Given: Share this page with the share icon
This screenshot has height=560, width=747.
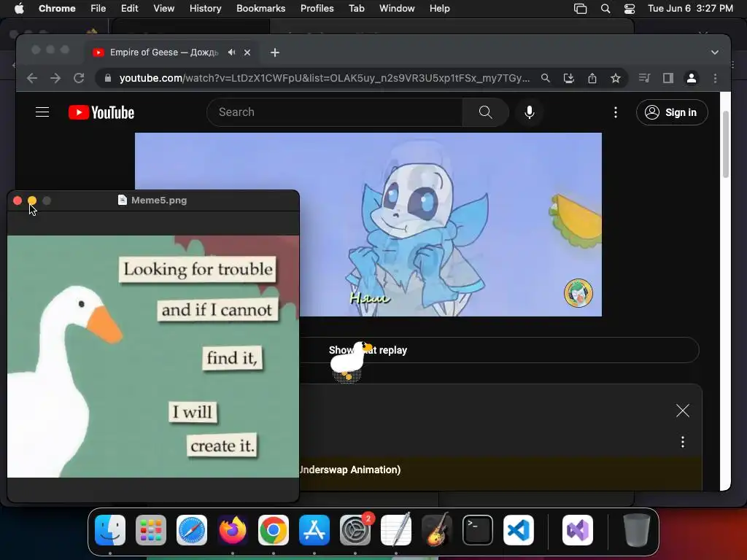Looking at the screenshot, I should 592,78.
